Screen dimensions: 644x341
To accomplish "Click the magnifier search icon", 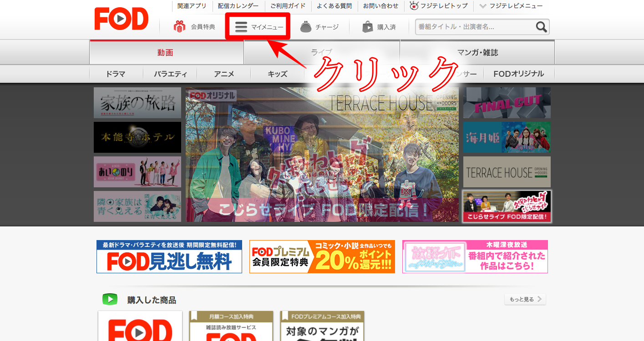I will (x=541, y=27).
